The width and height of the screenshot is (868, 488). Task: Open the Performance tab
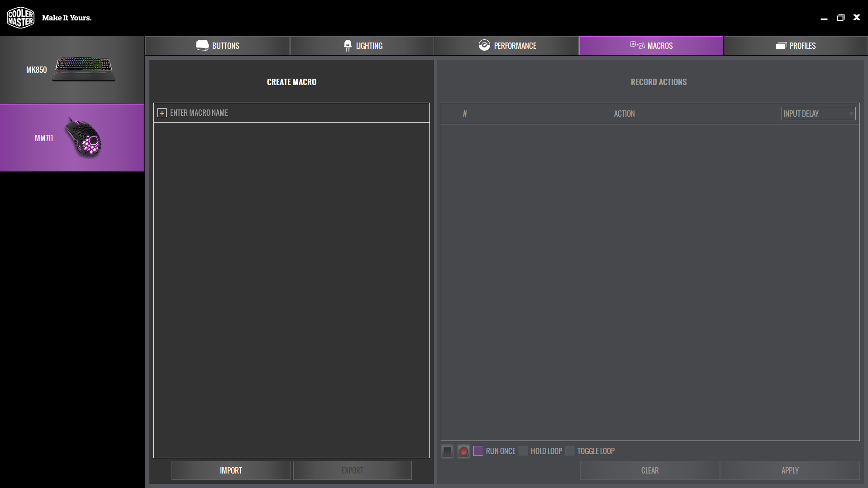(507, 46)
